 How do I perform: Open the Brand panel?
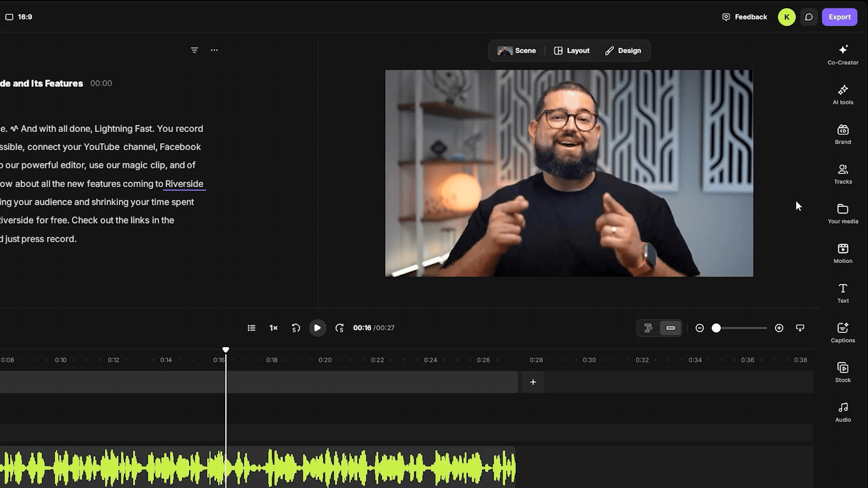pos(843,135)
